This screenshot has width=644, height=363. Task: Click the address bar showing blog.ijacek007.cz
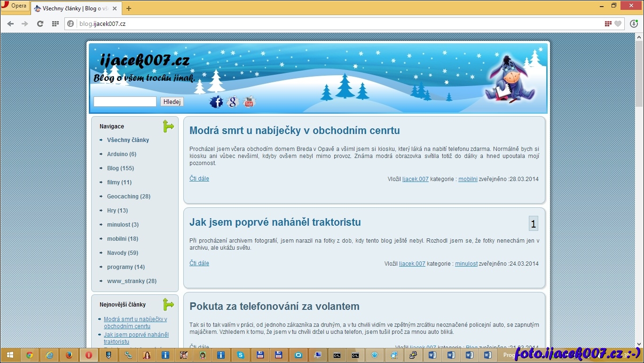[329, 24]
